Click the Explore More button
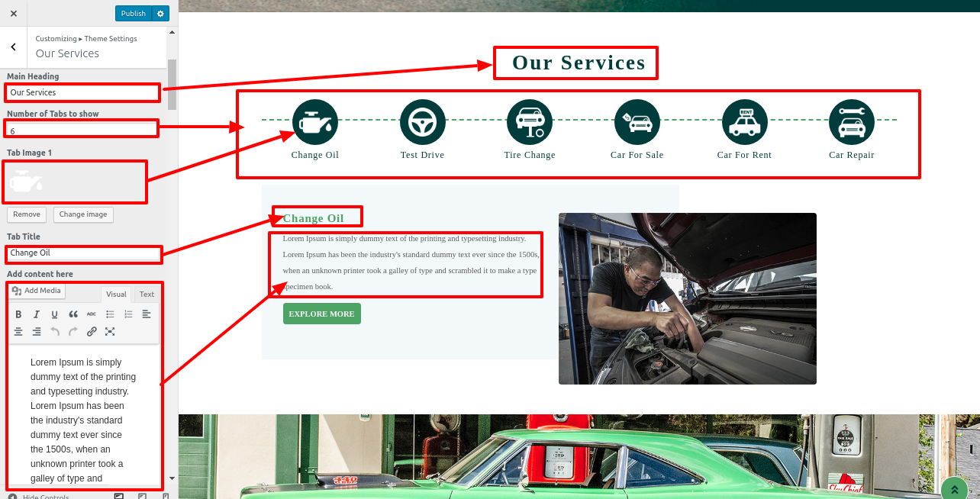Screen dimensions: 980x499 tap(321, 314)
